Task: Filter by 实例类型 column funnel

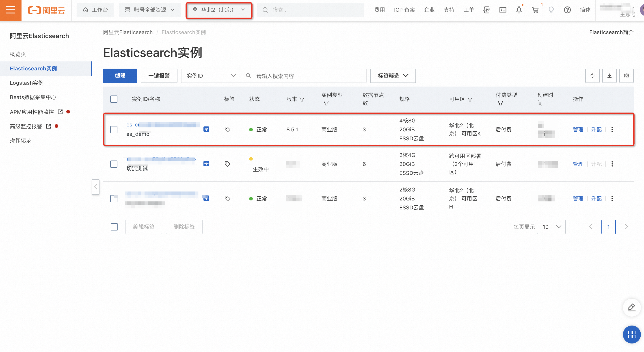Action: [x=326, y=103]
